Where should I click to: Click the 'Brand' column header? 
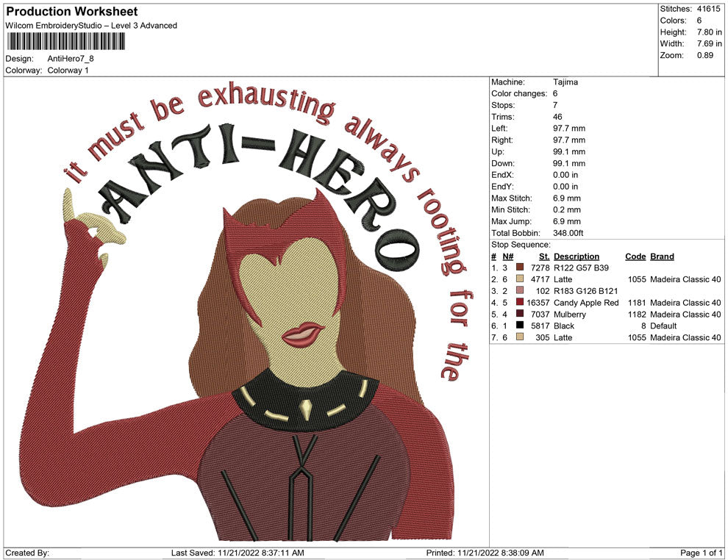click(x=662, y=256)
